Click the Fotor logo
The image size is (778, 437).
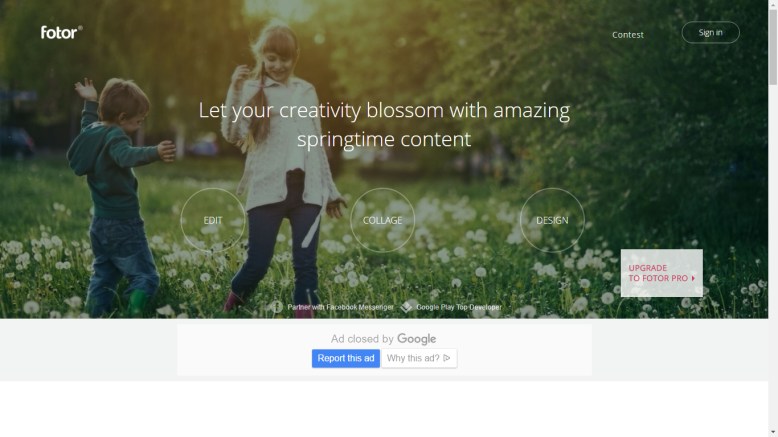coord(62,33)
